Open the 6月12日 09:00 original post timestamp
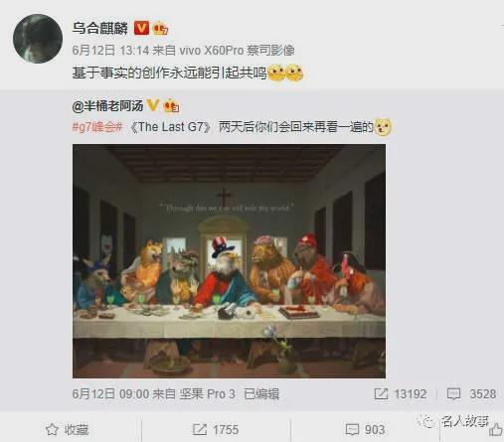The image size is (504, 442). pyautogui.click(x=110, y=394)
